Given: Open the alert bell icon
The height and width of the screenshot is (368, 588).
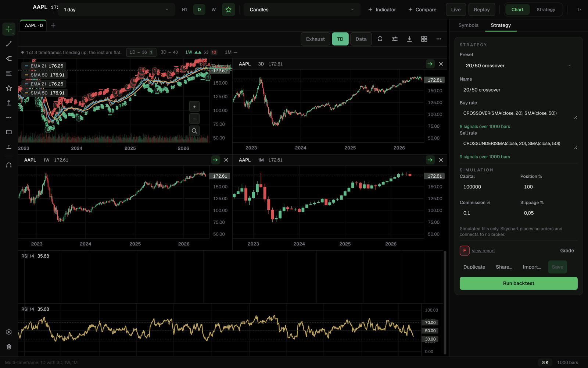Looking at the screenshot, I should pos(380,39).
